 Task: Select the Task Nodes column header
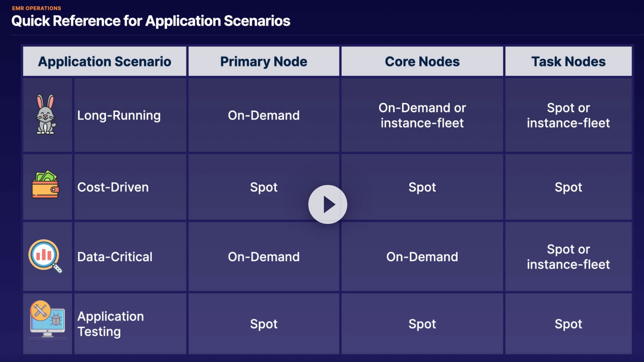point(568,62)
